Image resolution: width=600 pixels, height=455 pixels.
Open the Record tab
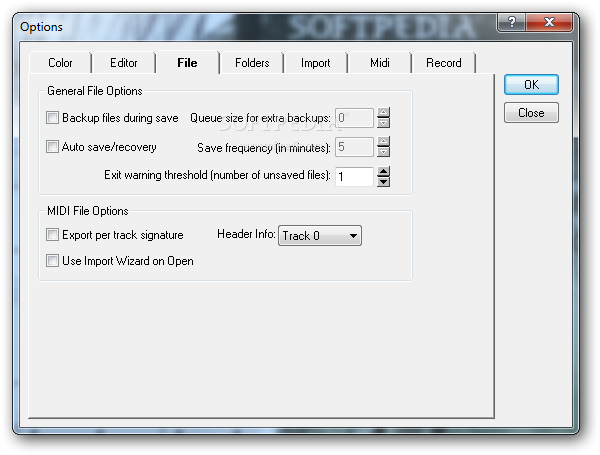pos(443,63)
